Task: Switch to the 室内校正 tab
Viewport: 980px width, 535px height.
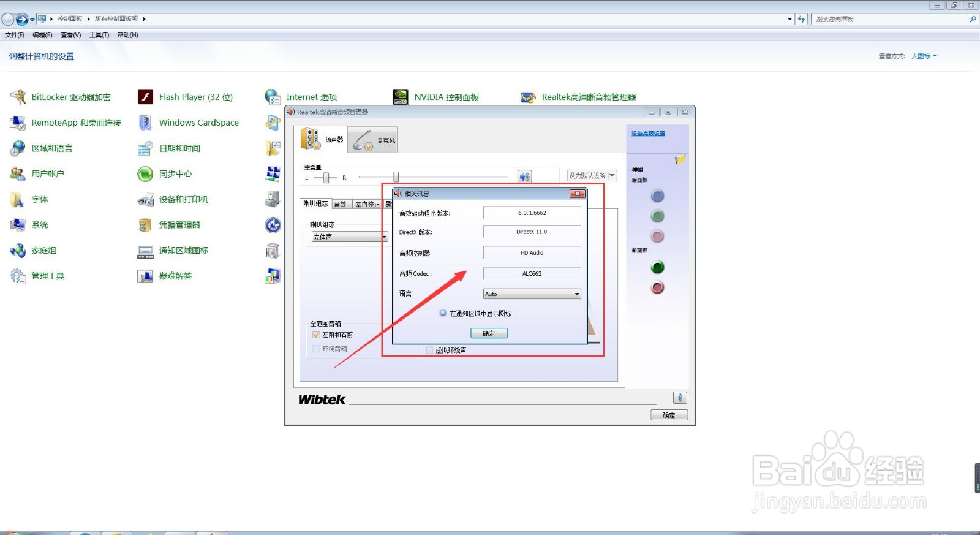Action: tap(367, 204)
